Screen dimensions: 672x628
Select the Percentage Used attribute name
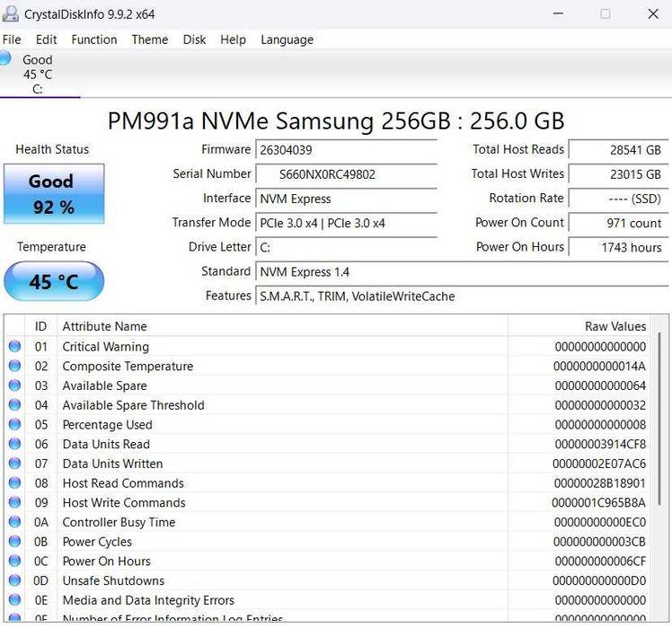coord(108,424)
